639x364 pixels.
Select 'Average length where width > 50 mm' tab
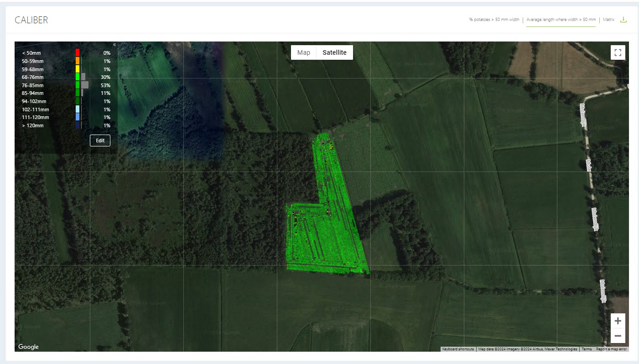tap(561, 20)
